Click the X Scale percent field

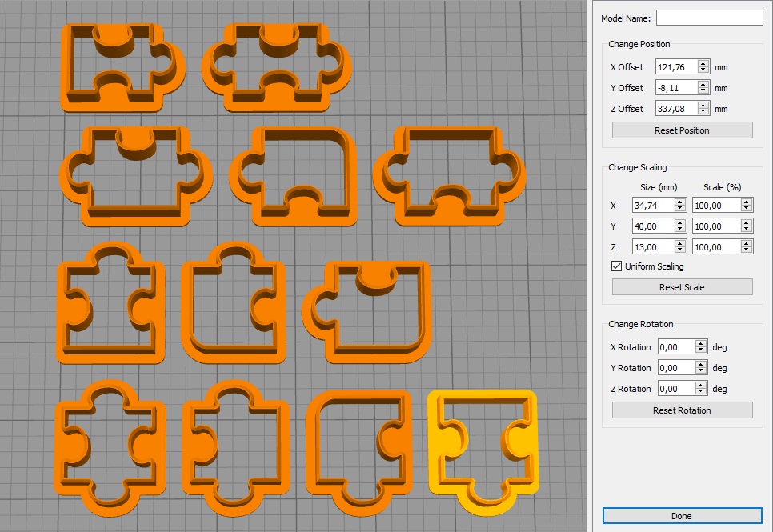pos(716,205)
